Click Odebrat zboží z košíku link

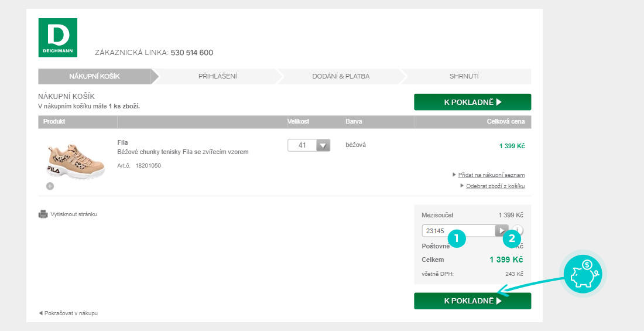[x=495, y=186]
